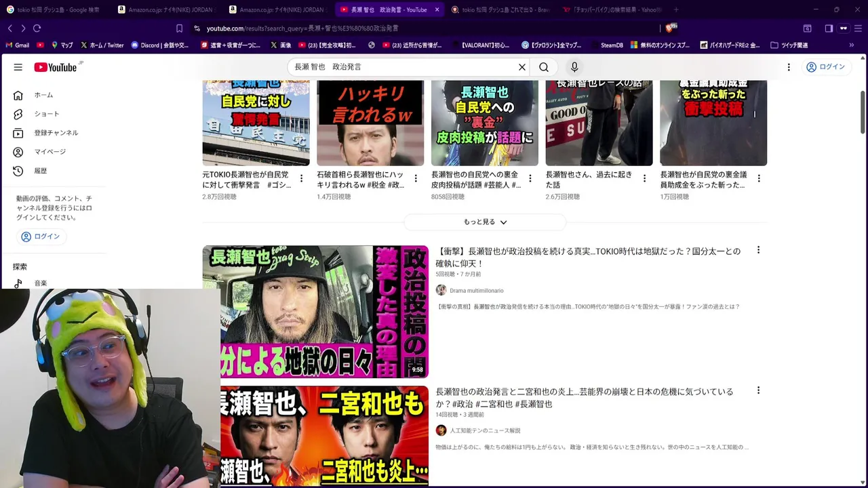Switch to チョッパーバイク Yahoo search tab
Screen dimensions: 868x488
point(610,9)
